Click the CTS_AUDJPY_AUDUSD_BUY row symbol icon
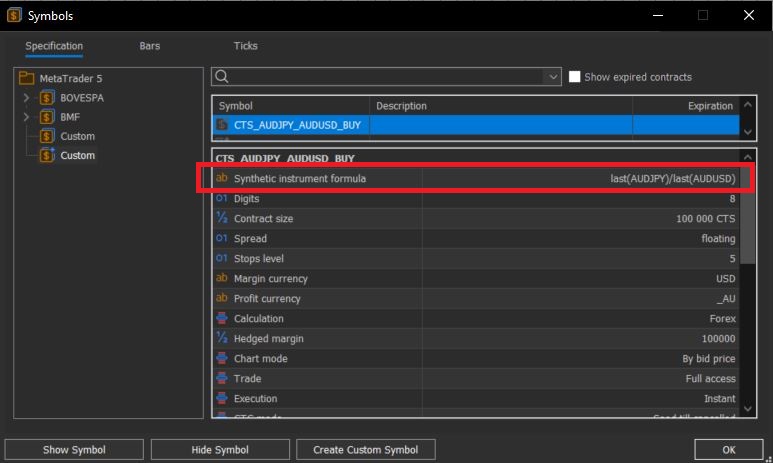 [222, 125]
